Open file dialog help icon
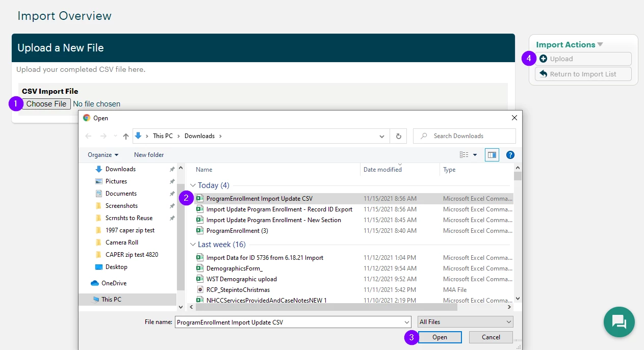Viewport: 644px width, 350px height. pyautogui.click(x=510, y=155)
